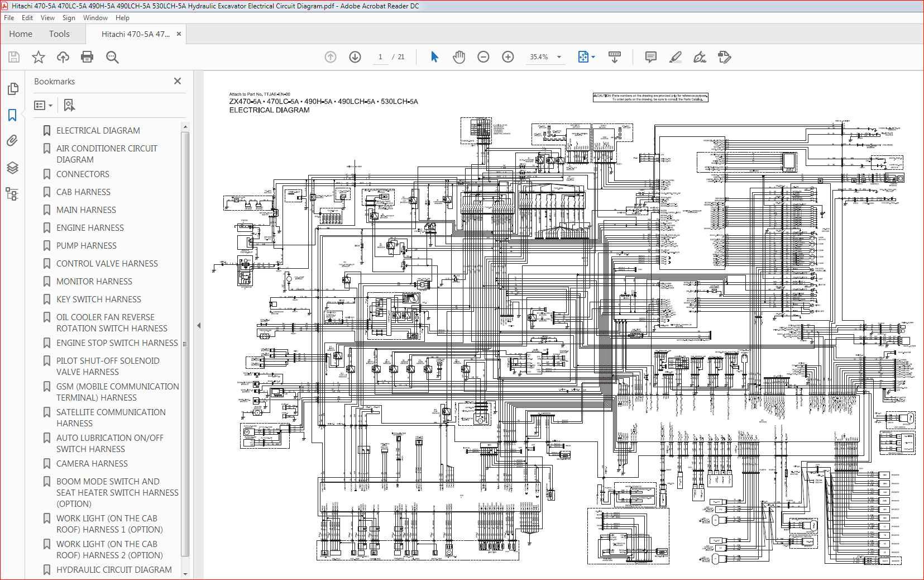Add a comment with the note icon

tap(650, 57)
